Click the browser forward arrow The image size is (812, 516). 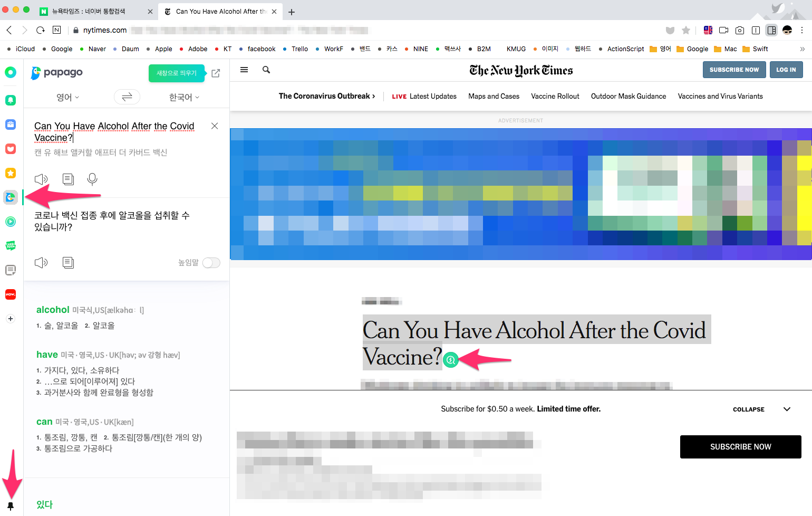pos(24,30)
